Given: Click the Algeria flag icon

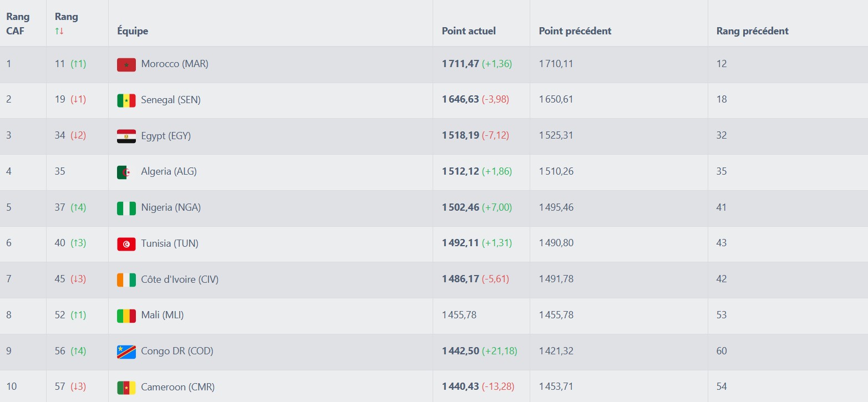Looking at the screenshot, I should [x=126, y=172].
